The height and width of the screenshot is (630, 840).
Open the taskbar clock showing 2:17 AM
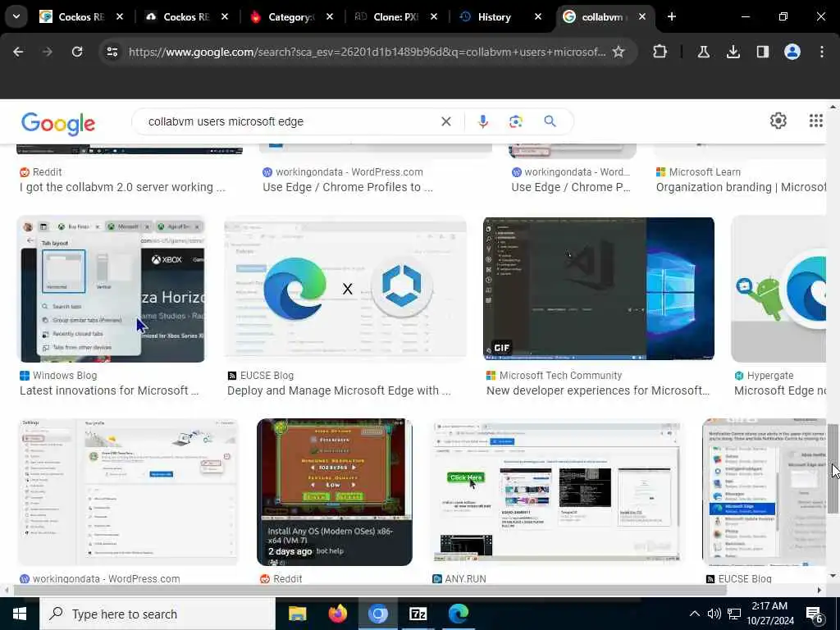(x=769, y=614)
